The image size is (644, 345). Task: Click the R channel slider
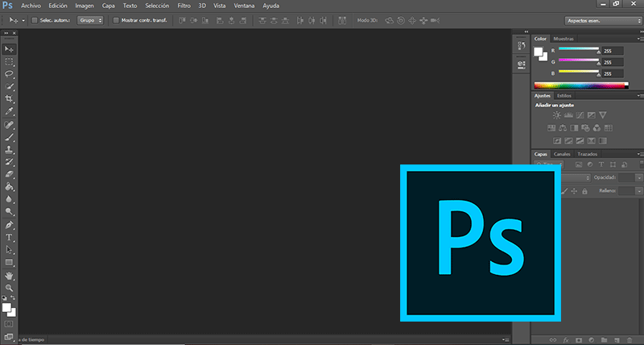pos(579,49)
